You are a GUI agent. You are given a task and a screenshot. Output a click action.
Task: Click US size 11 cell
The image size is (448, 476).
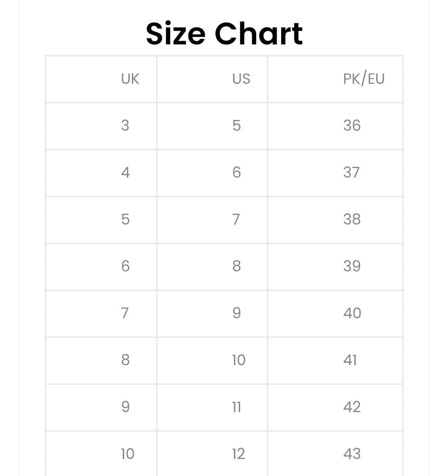(212, 408)
